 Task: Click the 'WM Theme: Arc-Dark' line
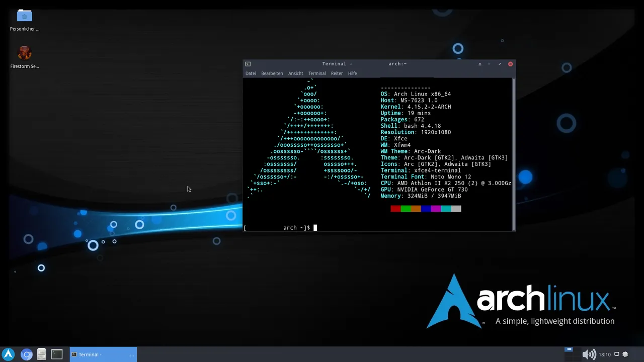pos(411,151)
